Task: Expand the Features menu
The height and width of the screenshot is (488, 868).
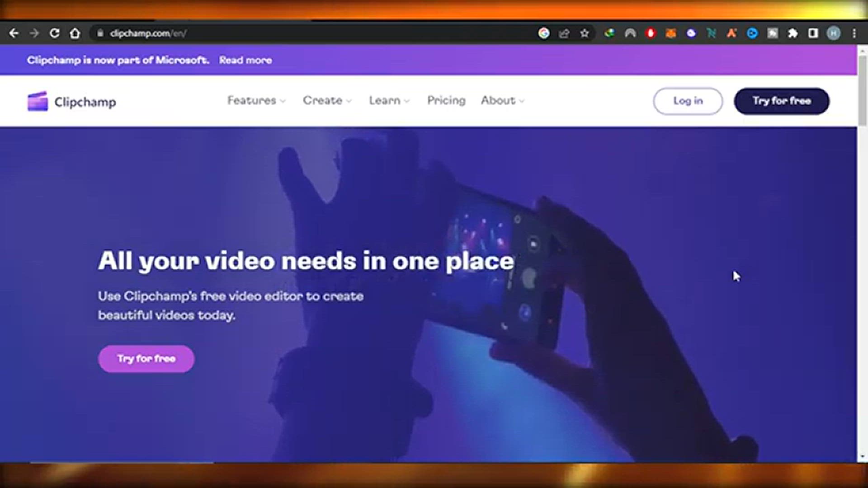Action: click(x=256, y=100)
